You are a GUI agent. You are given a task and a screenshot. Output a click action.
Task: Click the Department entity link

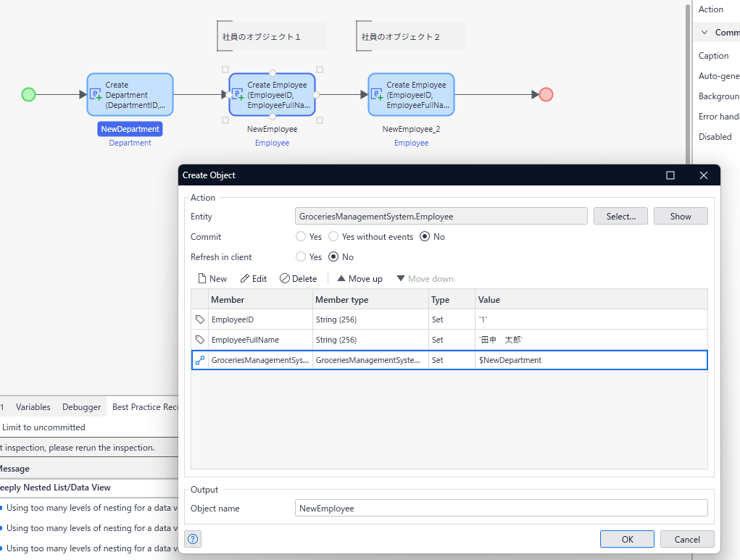[x=130, y=143]
